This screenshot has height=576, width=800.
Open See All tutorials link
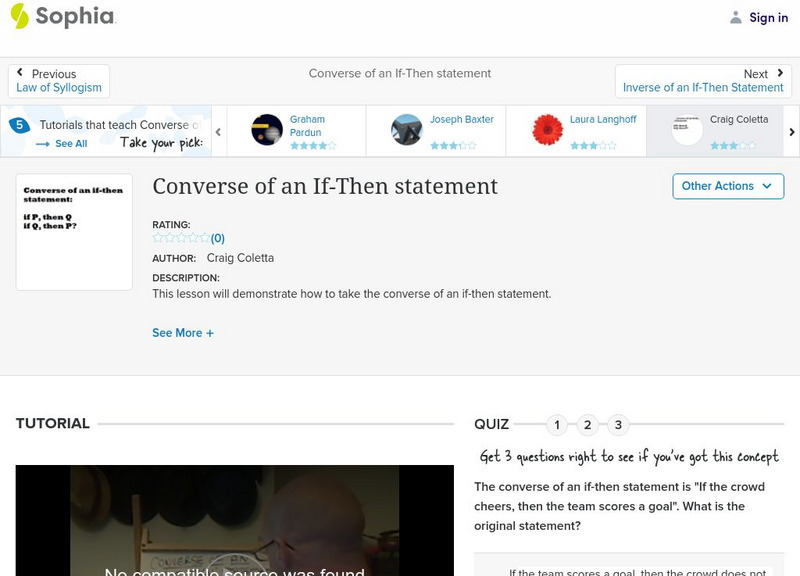[71, 144]
